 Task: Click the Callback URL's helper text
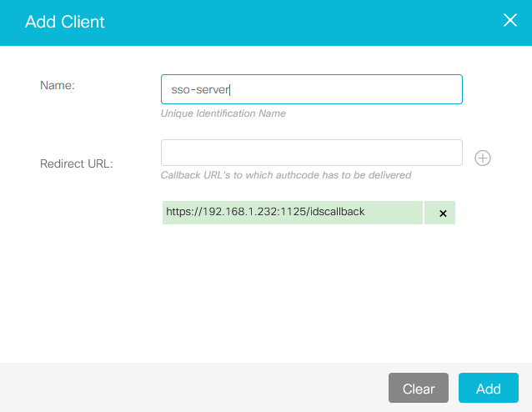(x=285, y=175)
